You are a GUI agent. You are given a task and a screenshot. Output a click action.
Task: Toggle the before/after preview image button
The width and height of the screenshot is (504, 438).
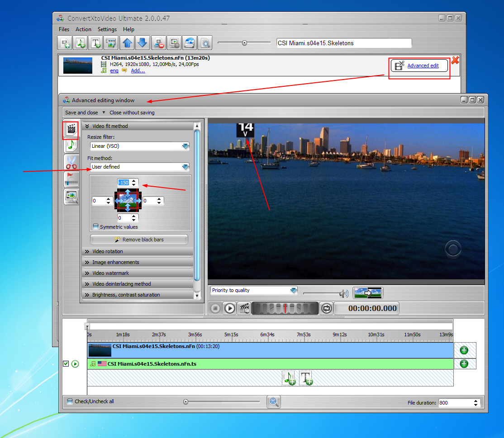(x=368, y=292)
